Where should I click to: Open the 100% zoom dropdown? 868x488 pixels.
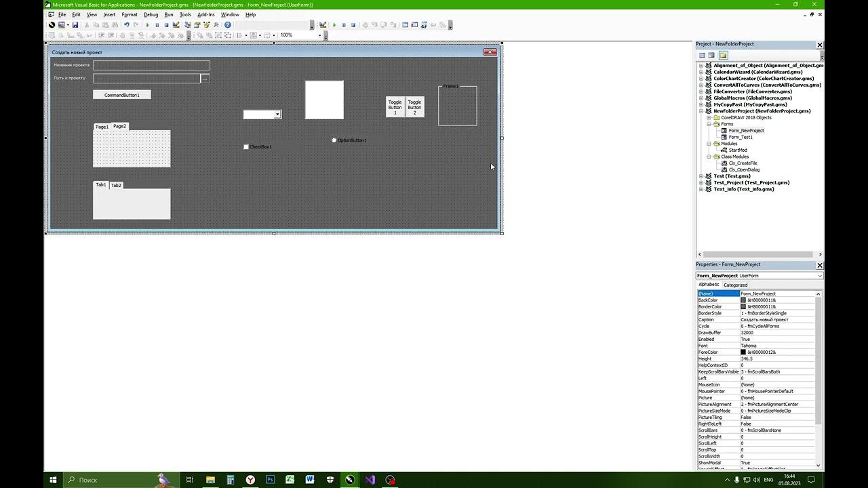click(319, 35)
